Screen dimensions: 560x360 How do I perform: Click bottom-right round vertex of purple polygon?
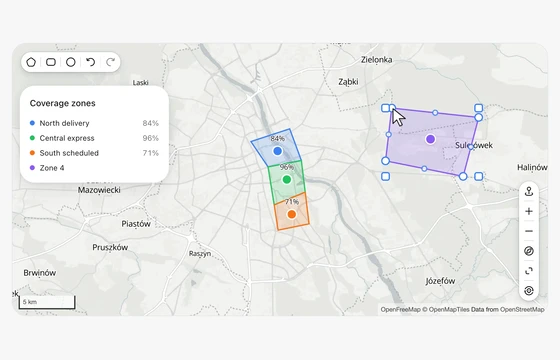coord(463,176)
